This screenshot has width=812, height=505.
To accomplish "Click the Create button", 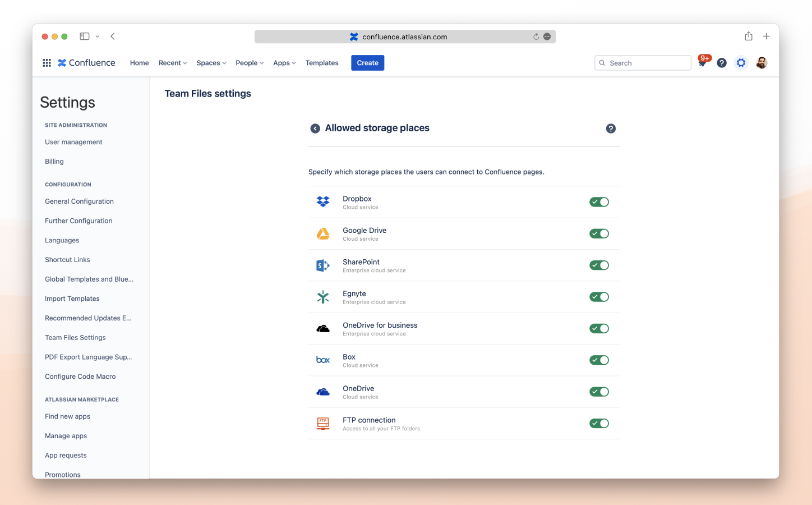I will (368, 63).
